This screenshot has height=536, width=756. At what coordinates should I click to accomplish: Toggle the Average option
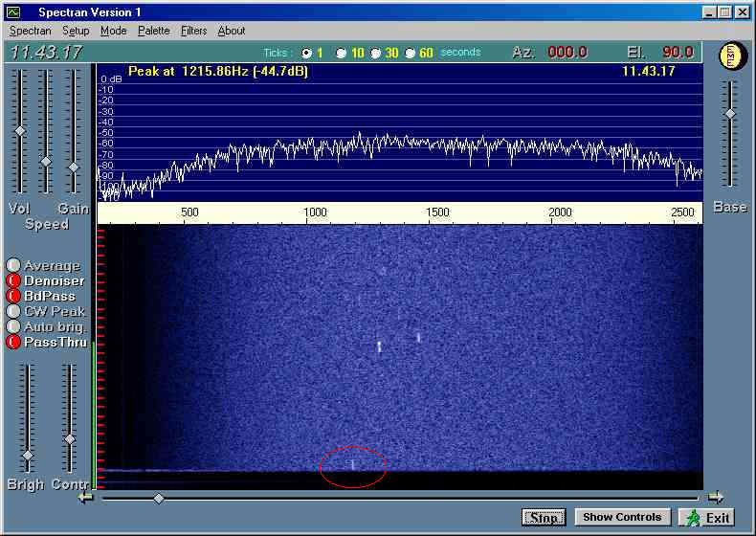[x=13, y=265]
